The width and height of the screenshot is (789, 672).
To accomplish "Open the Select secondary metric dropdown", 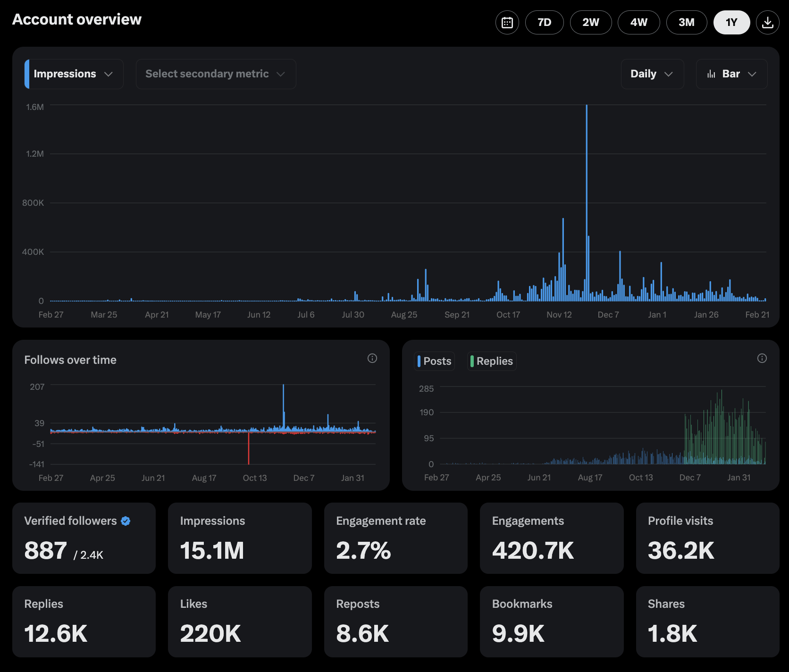I will point(216,74).
